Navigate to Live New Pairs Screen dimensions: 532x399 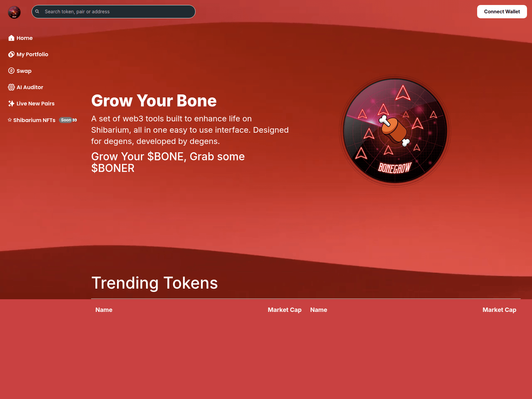point(35,103)
